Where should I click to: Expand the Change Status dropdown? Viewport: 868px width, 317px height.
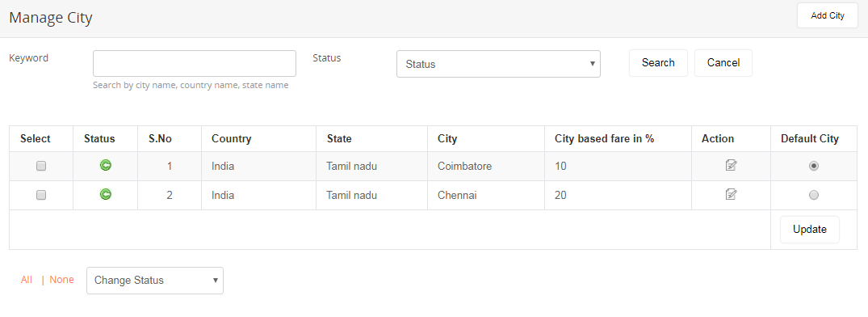coord(155,281)
